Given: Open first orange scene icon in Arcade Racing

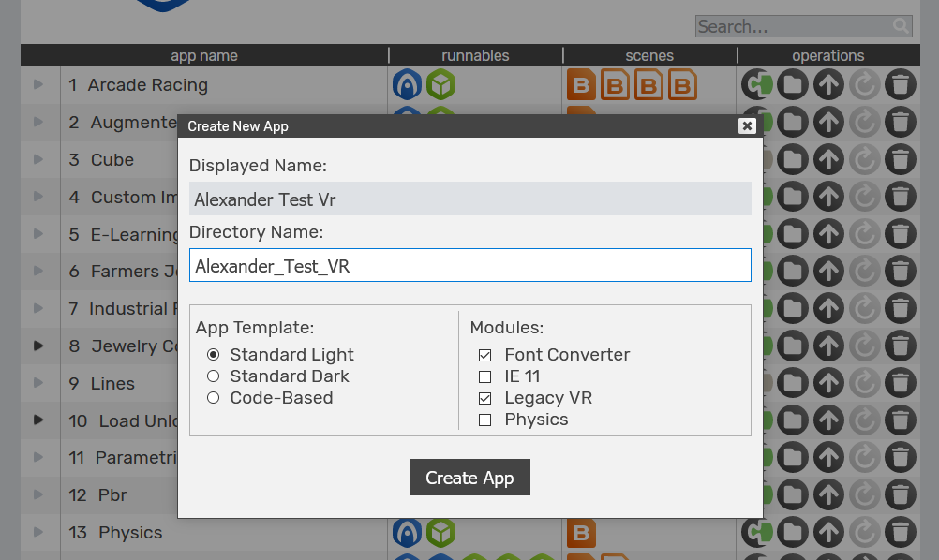Looking at the screenshot, I should click(x=581, y=85).
